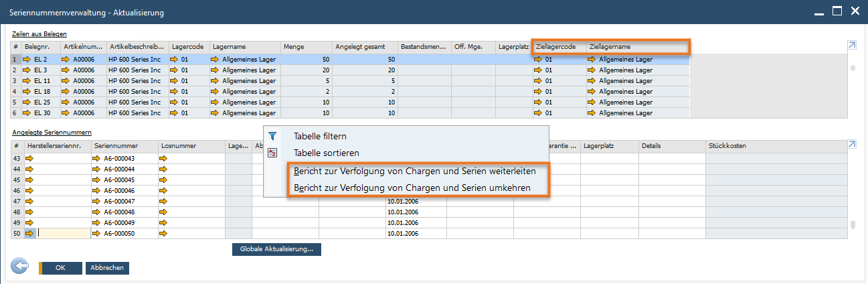Click item A00006 link arrow in row 4
The image size is (868, 284).
click(x=66, y=92)
